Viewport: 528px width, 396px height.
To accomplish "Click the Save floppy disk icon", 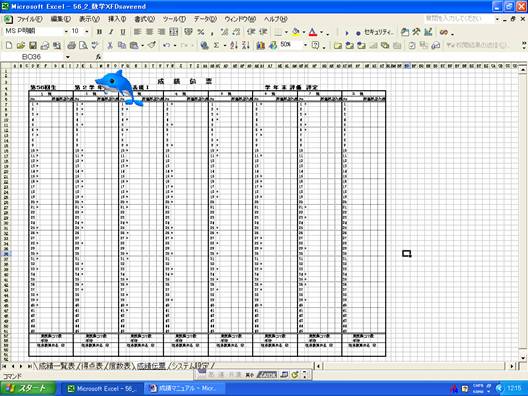I will (33, 45).
